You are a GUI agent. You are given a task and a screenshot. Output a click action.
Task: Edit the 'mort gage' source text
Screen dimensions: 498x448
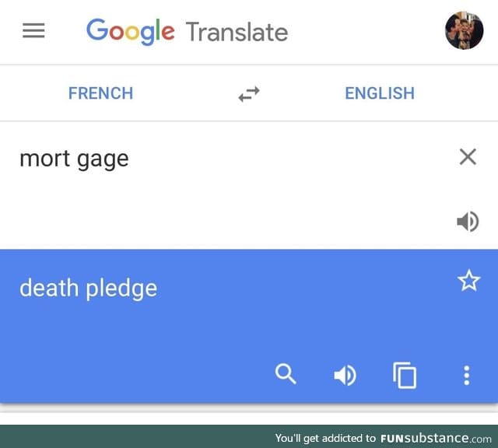(74, 159)
